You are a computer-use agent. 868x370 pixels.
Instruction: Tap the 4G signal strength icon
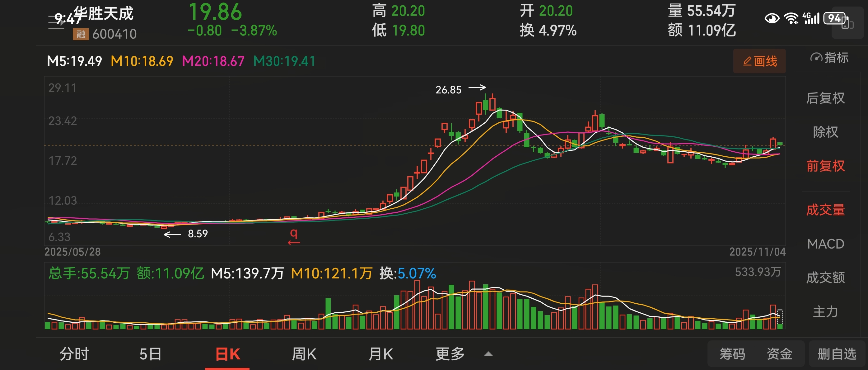point(810,18)
